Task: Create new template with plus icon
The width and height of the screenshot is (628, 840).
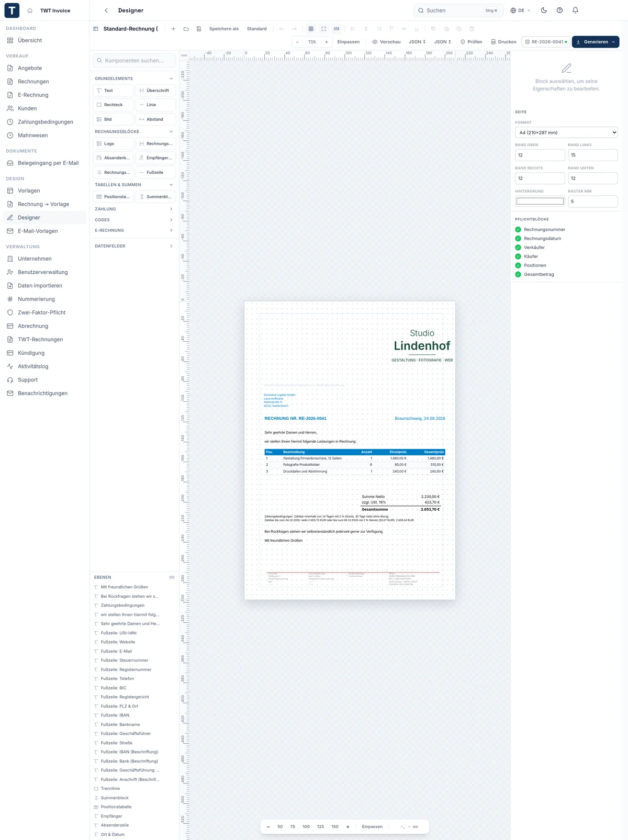Action: coord(173,29)
